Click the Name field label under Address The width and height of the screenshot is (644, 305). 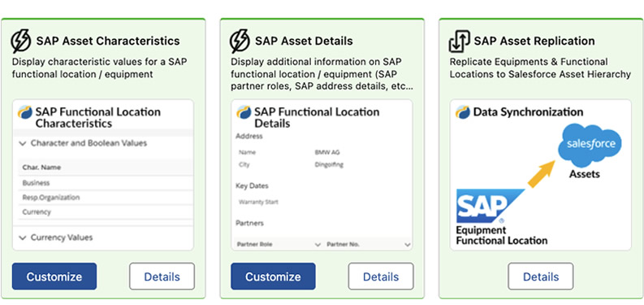247,152
